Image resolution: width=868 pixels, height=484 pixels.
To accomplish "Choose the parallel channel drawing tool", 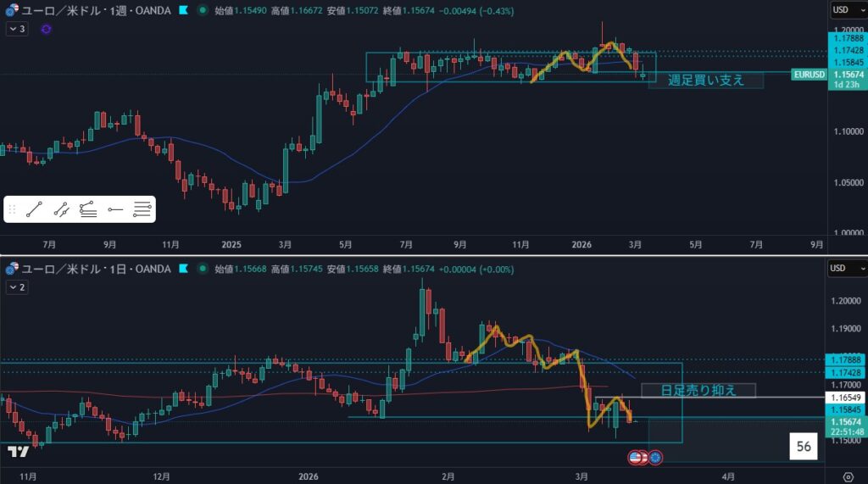I will 61,209.
